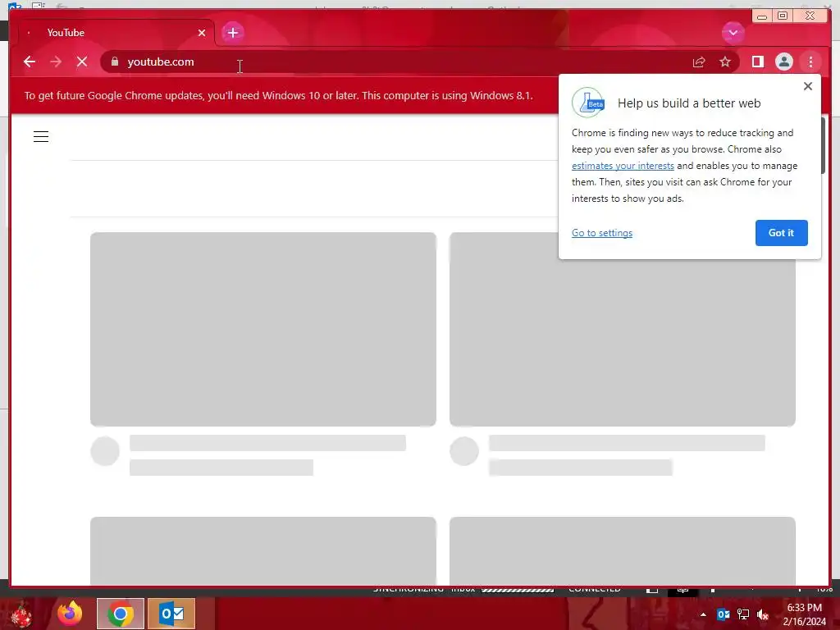Launch Firefox from the taskbar
This screenshot has width=840, height=630.
point(70,614)
